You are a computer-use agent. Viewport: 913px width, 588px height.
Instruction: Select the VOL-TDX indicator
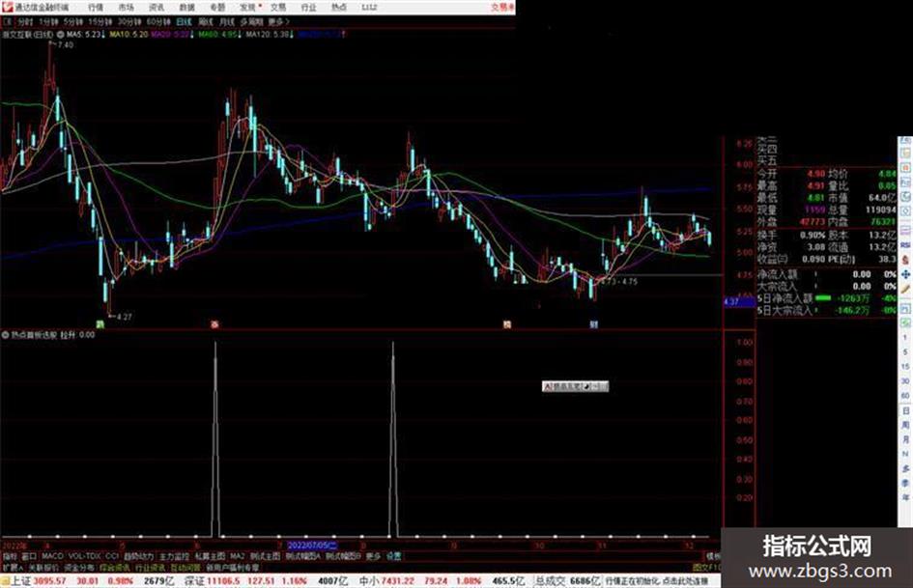click(x=84, y=556)
